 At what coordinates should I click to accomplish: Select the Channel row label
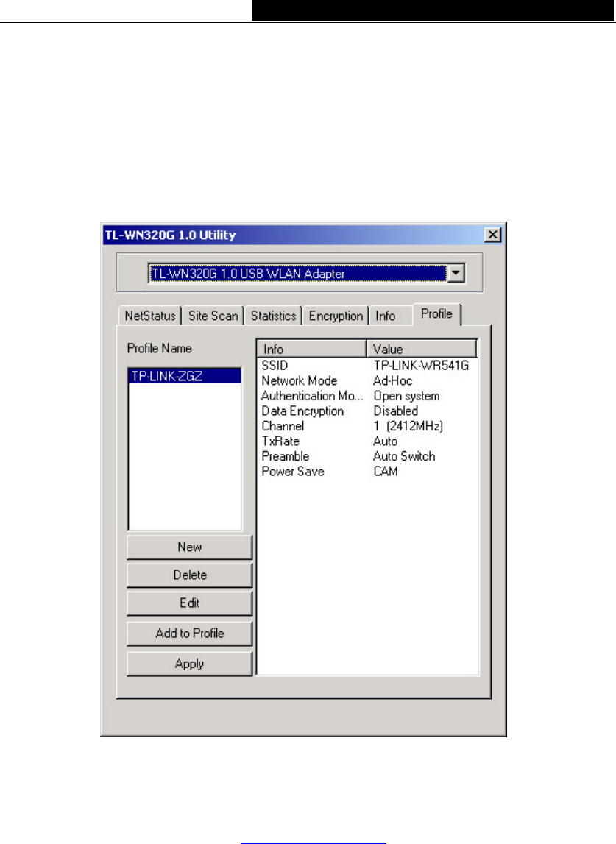pyautogui.click(x=283, y=426)
